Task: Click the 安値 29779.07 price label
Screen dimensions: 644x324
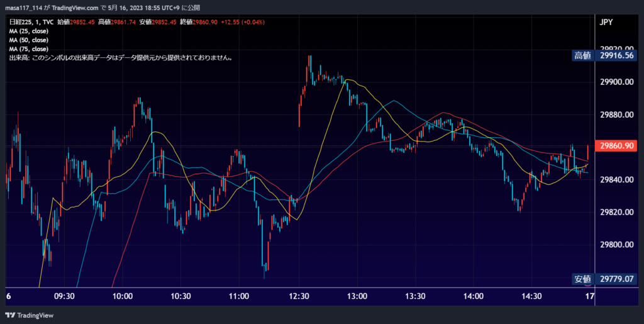Action: [604, 279]
